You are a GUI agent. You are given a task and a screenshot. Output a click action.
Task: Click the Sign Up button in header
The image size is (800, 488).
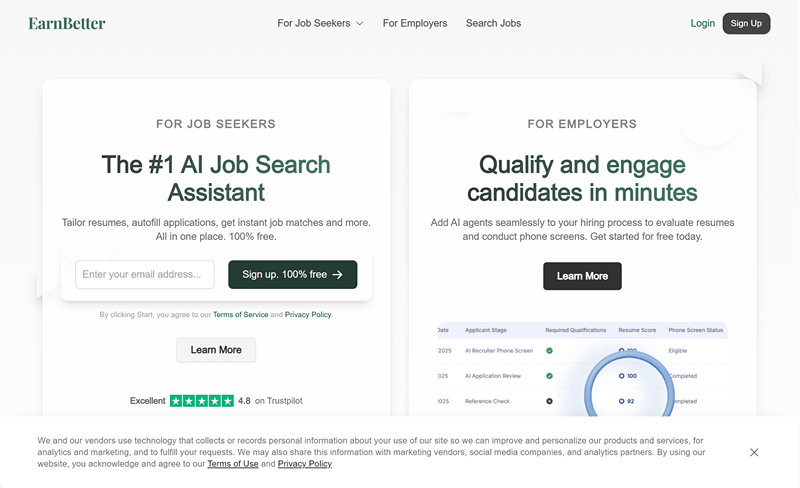tap(746, 23)
